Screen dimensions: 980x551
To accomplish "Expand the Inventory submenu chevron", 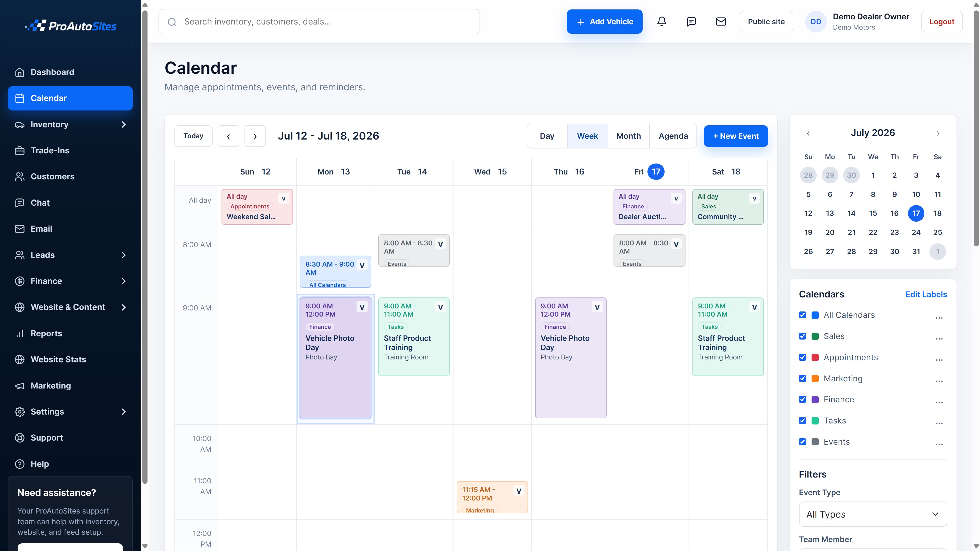I will (123, 125).
